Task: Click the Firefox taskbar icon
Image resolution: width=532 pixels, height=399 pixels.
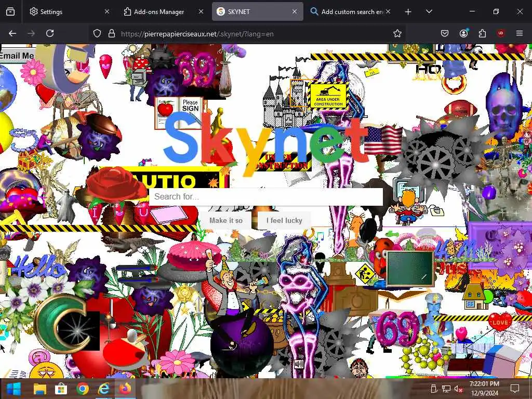Action: point(125,389)
